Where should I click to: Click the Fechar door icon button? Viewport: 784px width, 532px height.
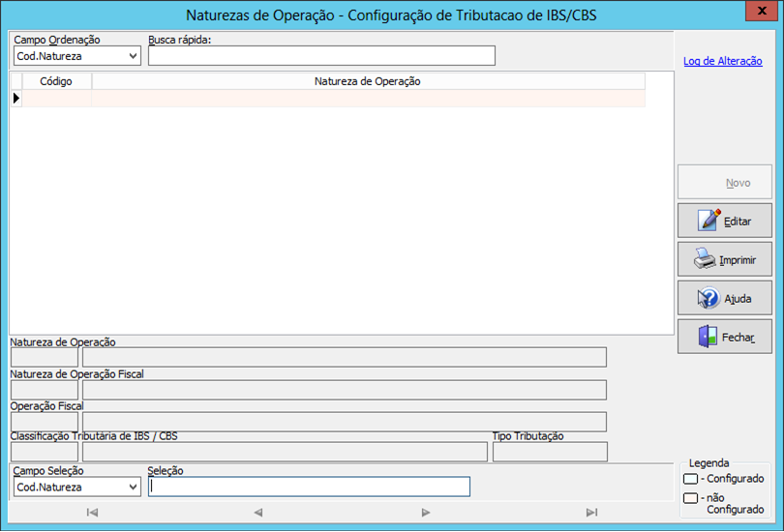coord(708,337)
